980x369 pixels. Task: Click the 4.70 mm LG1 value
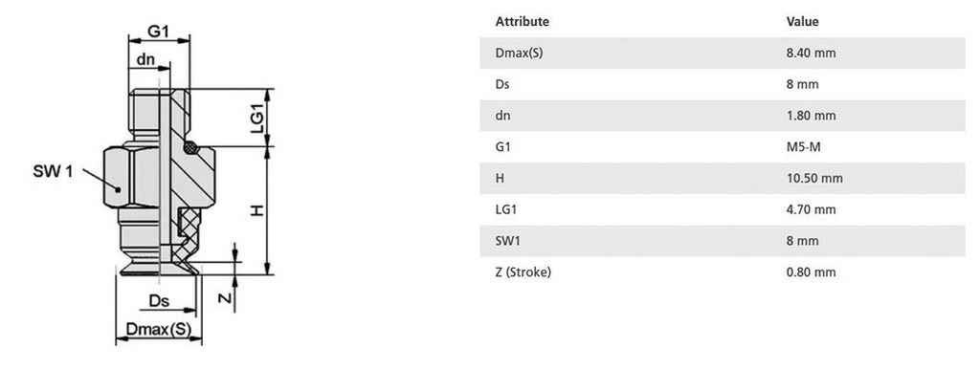click(811, 209)
